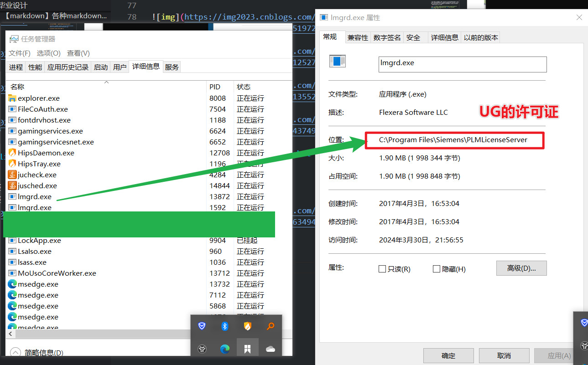Image resolution: width=588 pixels, height=365 pixels.
Task: Click the 高级(D)... button
Action: coord(521,268)
